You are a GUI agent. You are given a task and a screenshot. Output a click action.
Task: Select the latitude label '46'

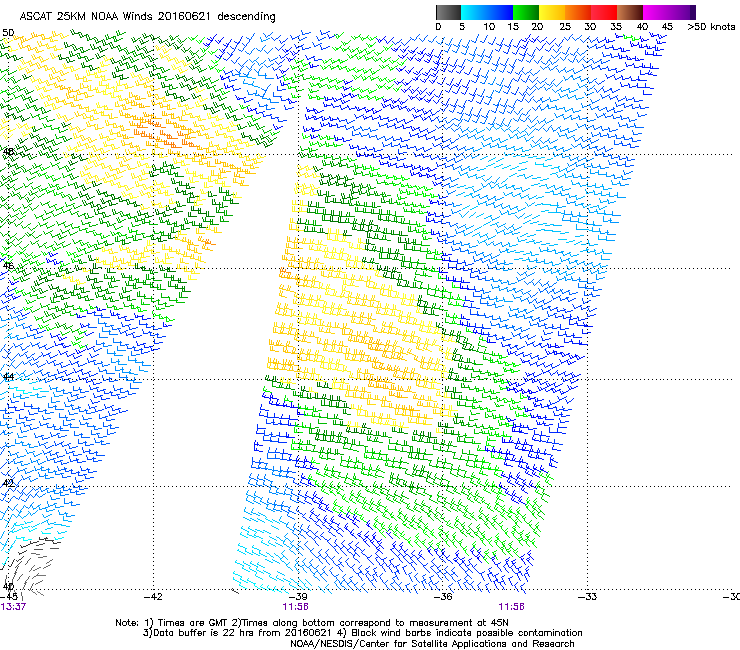(x=8, y=266)
